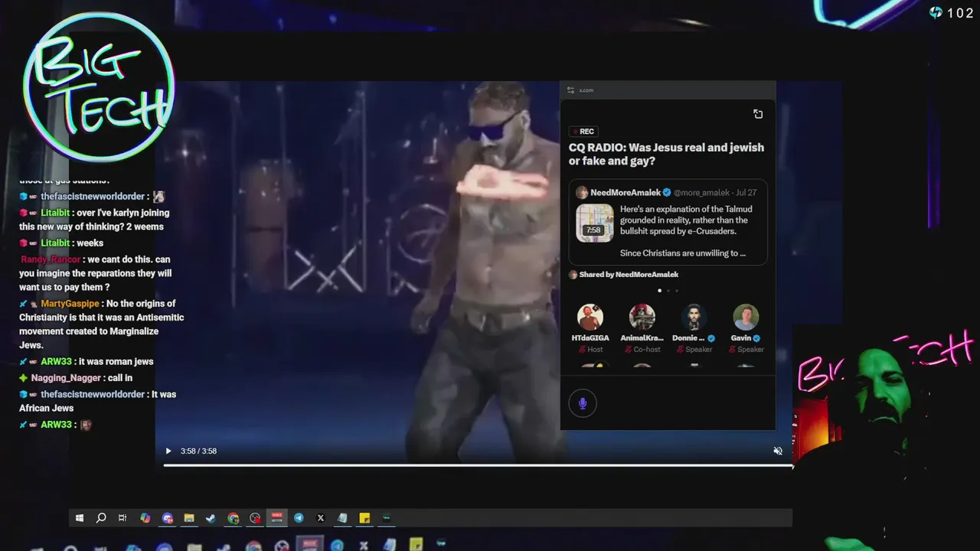Open the quoted post text about the Talmud
The width and height of the screenshot is (980, 551).
tap(684, 231)
